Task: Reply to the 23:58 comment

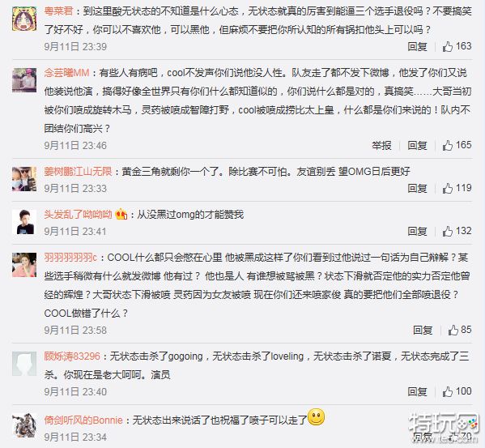Action: coord(423,330)
